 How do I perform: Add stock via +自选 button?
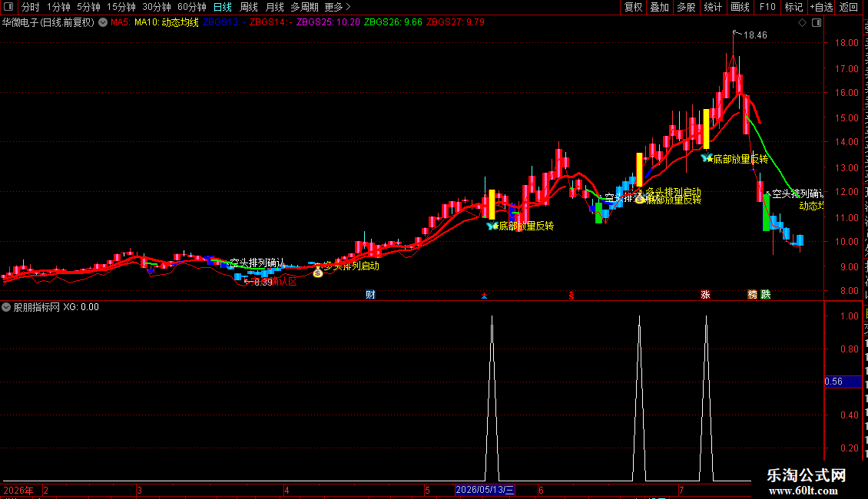point(821,7)
